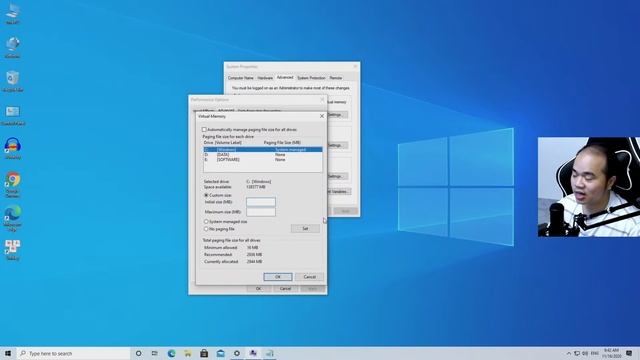Open Control Panel desktop icon
This screenshot has height=360, width=640.
point(13,115)
